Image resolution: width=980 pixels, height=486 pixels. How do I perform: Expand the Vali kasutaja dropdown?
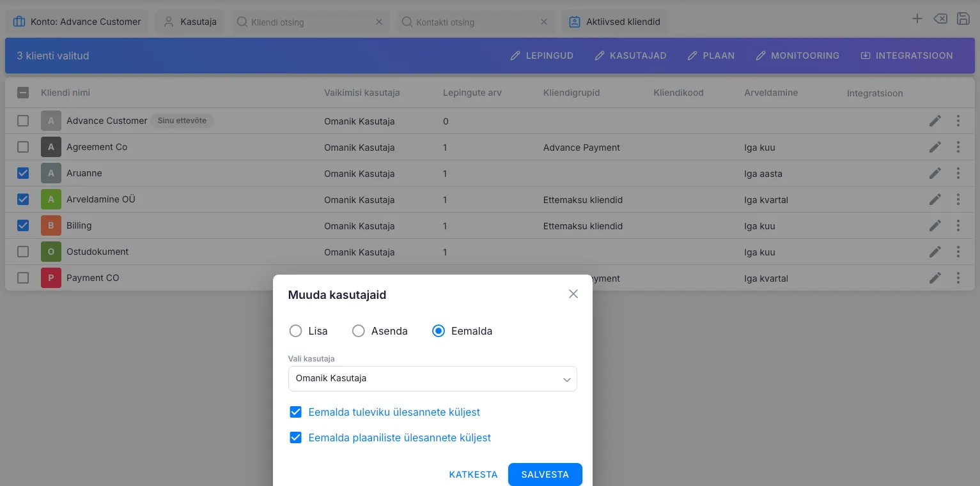(x=432, y=379)
